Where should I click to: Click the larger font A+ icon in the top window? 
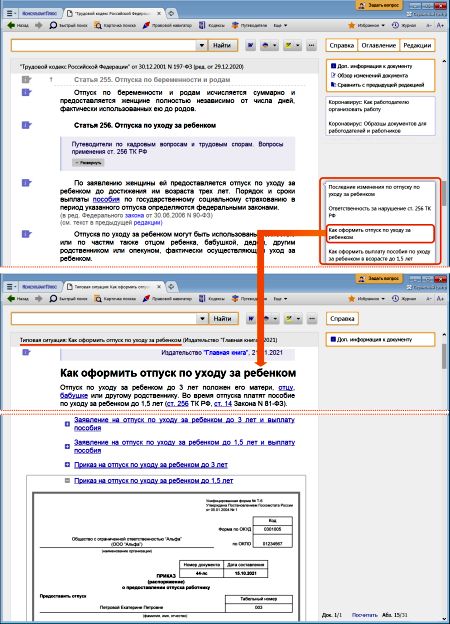click(440, 25)
